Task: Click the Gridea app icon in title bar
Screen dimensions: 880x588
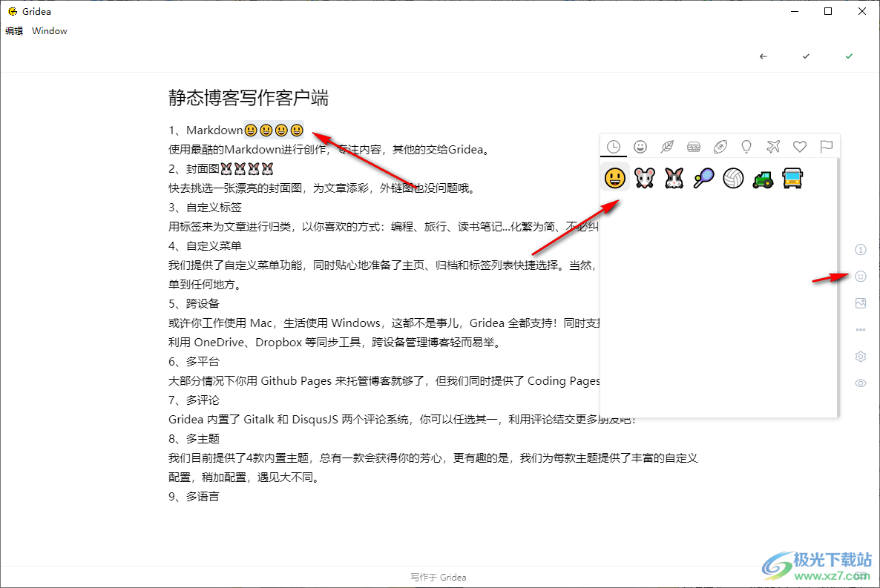Action: coord(13,11)
